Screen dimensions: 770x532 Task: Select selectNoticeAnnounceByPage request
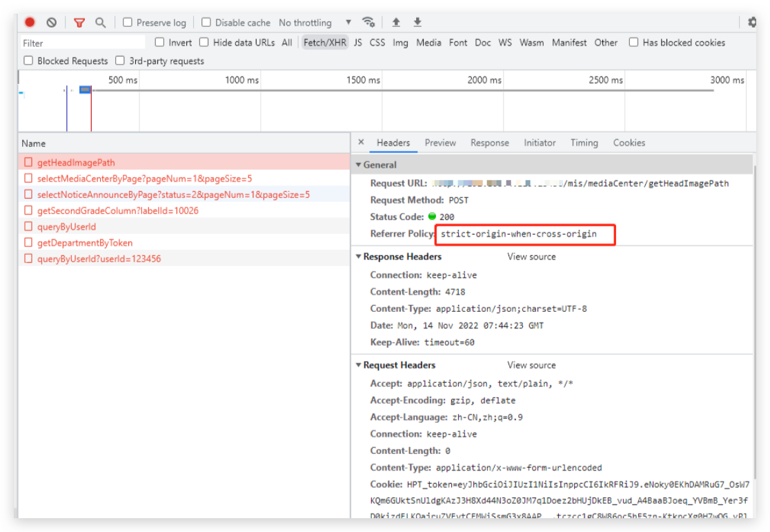(184, 195)
